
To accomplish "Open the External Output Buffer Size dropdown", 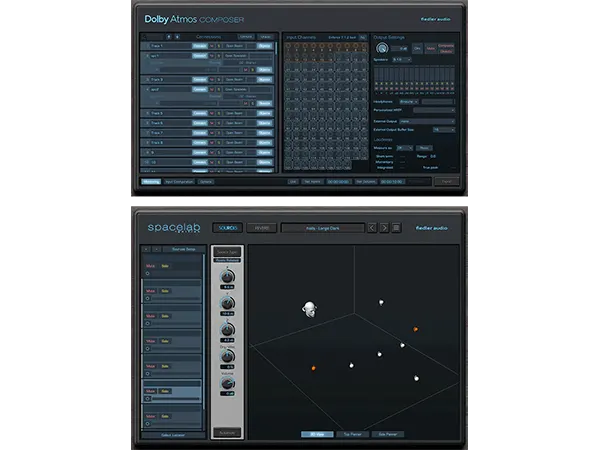I will click(x=444, y=130).
